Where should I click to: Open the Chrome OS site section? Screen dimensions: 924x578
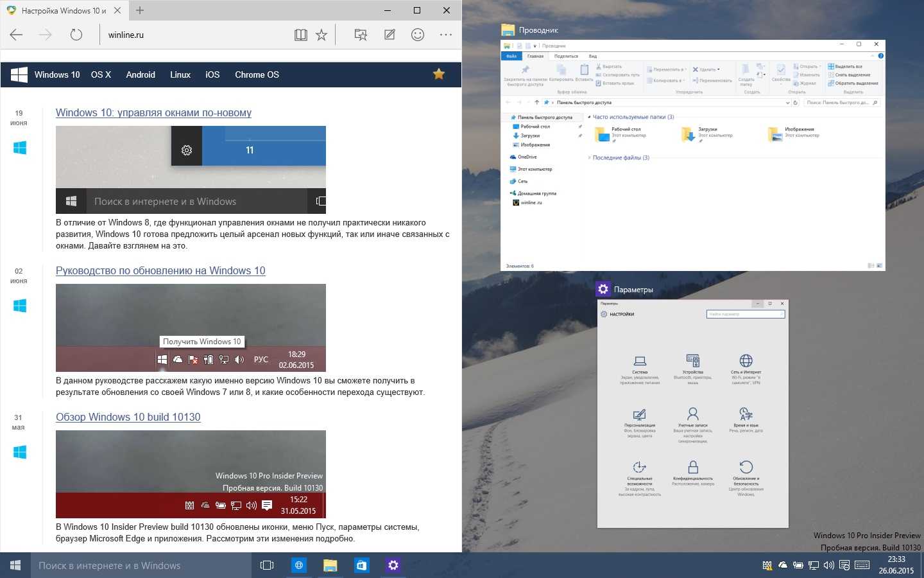coord(257,74)
